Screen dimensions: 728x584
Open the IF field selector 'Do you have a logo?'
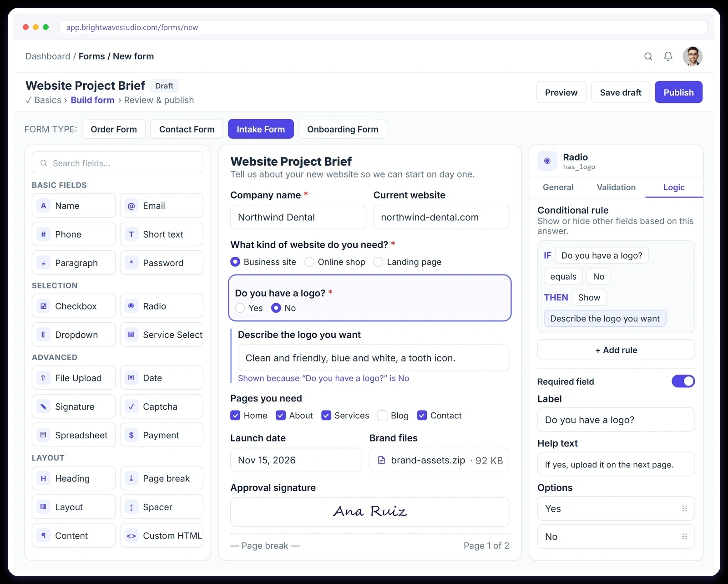[602, 255]
